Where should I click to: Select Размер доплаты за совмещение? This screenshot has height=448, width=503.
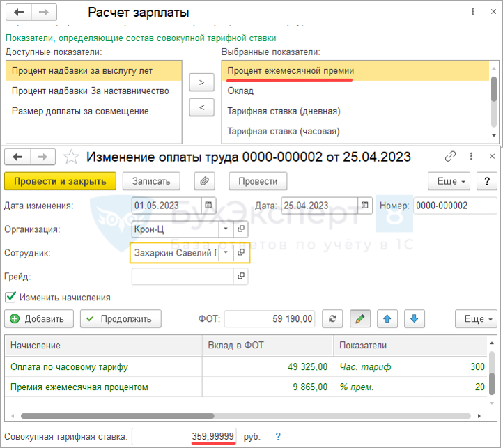pyautogui.click(x=93, y=111)
